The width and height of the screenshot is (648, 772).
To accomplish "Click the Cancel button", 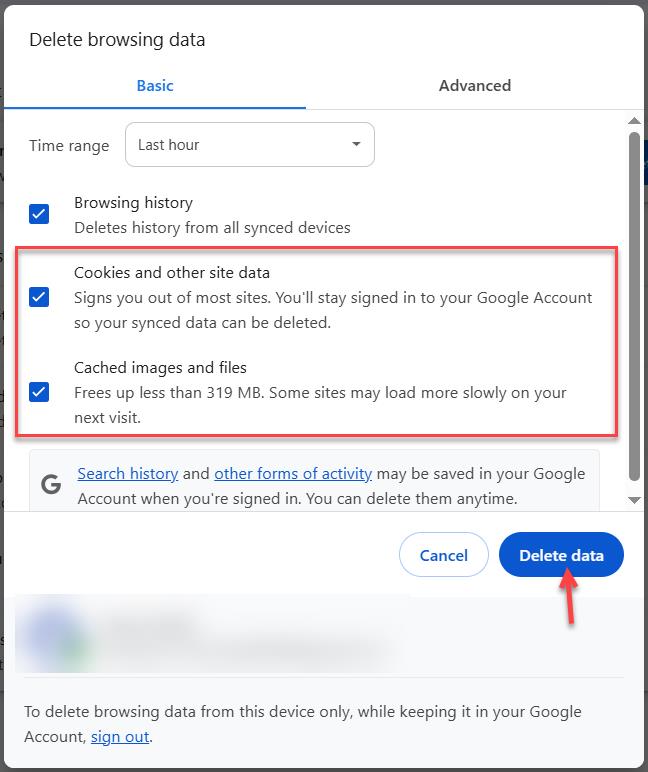I will click(x=444, y=555).
